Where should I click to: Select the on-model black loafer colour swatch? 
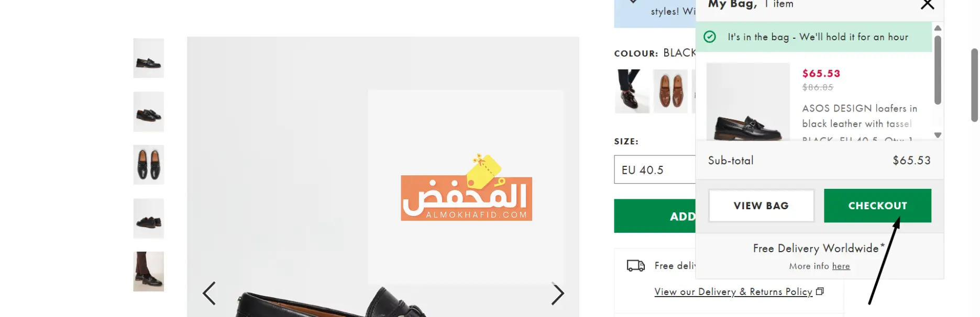click(632, 91)
